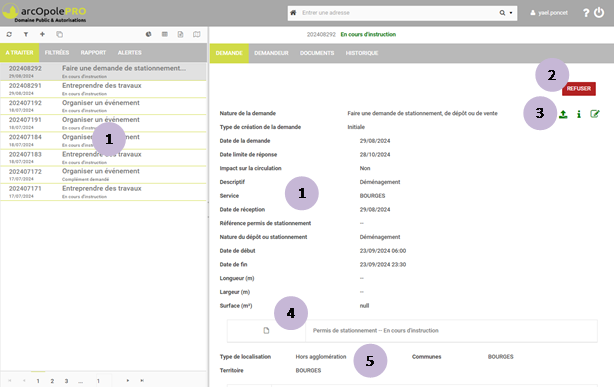The width and height of the screenshot is (614, 387).
Task: Click previous page arrow
Action: 24,380
